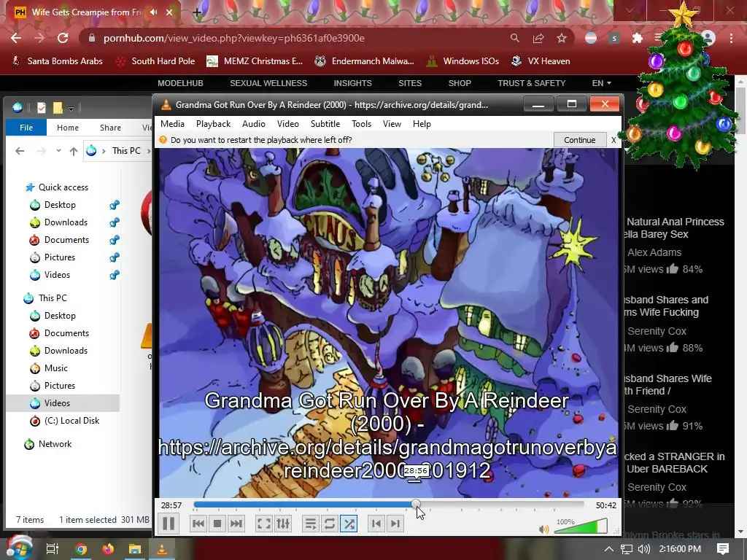
Task: Click later on VLC timeline track
Action: tap(502, 505)
